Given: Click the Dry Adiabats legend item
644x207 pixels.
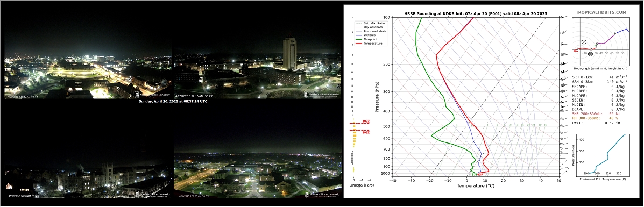Looking at the screenshot, I should (x=369, y=27).
